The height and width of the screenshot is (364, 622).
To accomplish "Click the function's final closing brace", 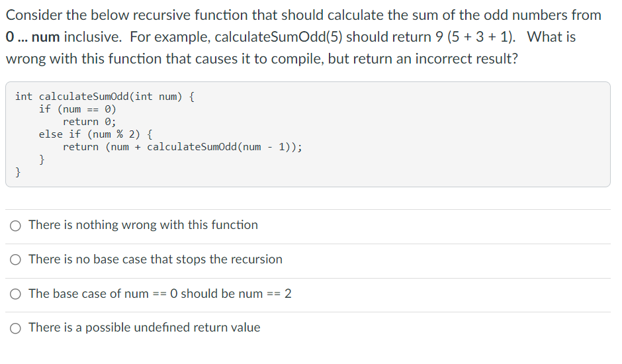I will coord(18,172).
